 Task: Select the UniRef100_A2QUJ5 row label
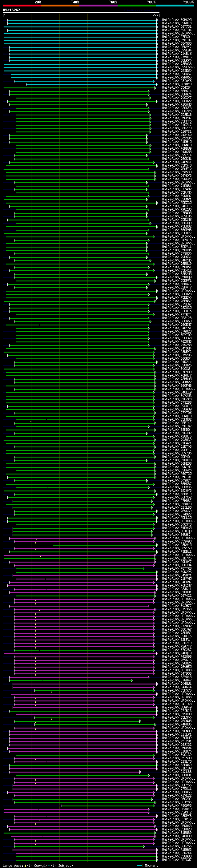(177, 436)
